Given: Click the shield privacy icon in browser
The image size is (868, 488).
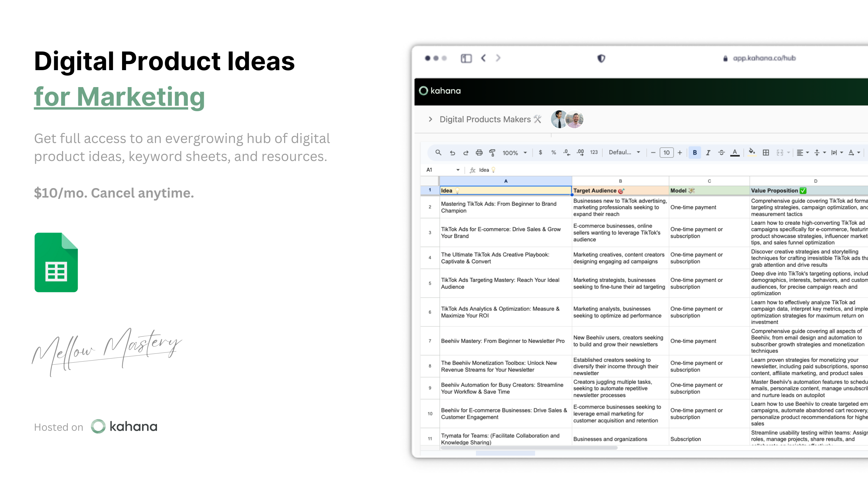Looking at the screenshot, I should 601,58.
